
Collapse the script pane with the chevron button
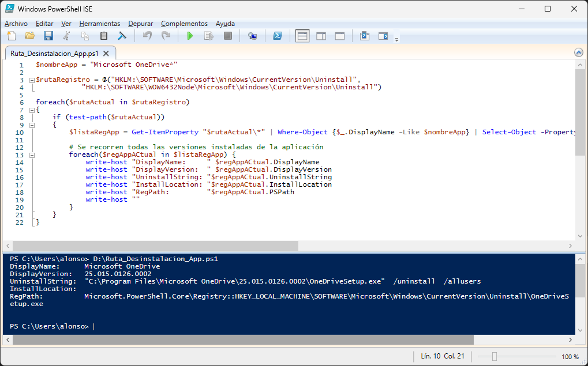(x=579, y=52)
